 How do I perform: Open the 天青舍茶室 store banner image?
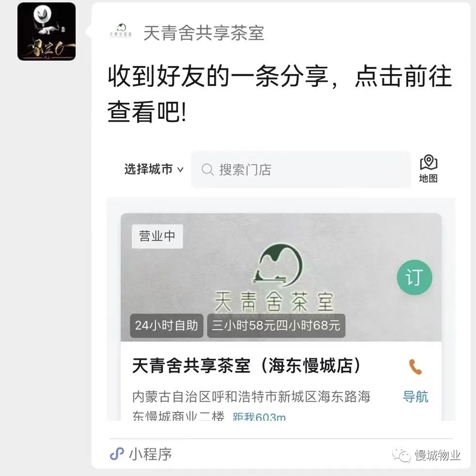pos(281,277)
